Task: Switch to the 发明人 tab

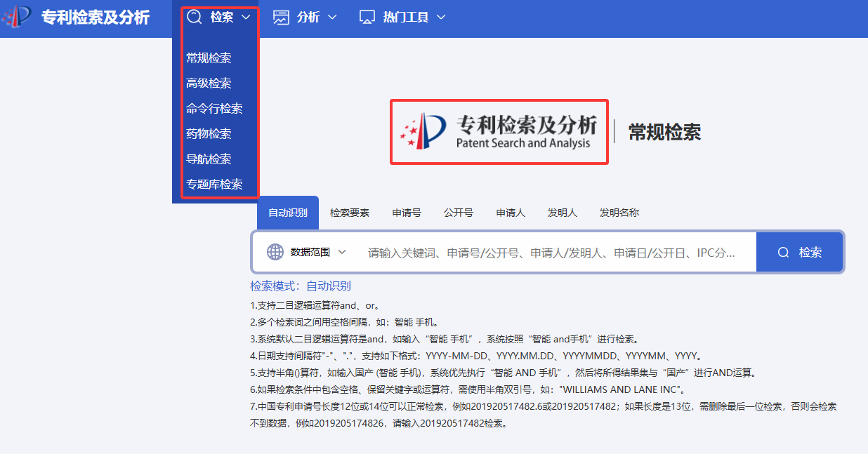Action: (x=563, y=213)
